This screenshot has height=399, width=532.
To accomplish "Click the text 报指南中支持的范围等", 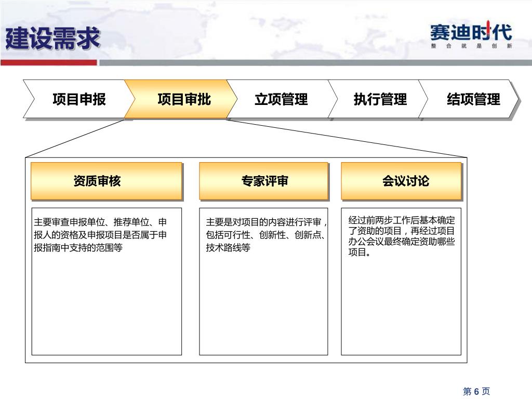I will point(78,248).
